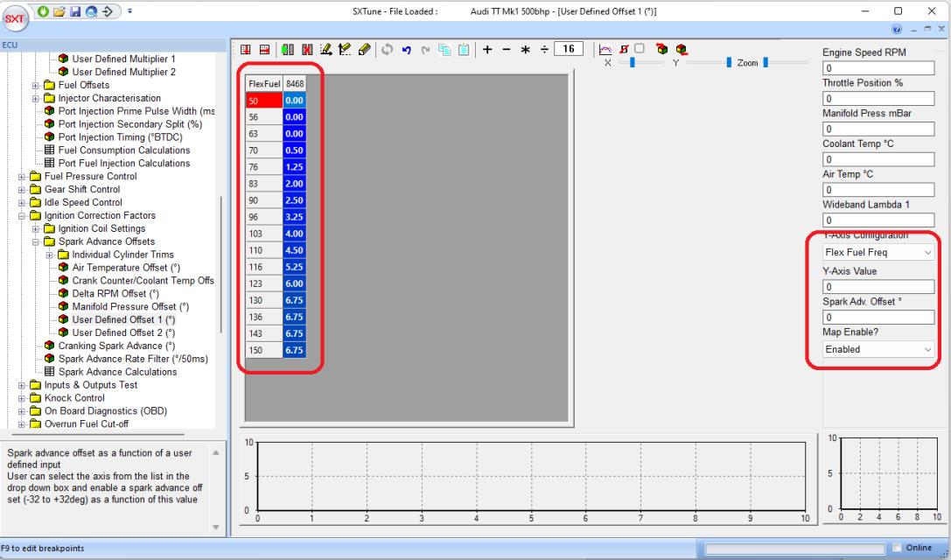Image resolution: width=951 pixels, height=560 pixels.
Task: Click the Engine Speed RPM input field
Action: tap(878, 67)
